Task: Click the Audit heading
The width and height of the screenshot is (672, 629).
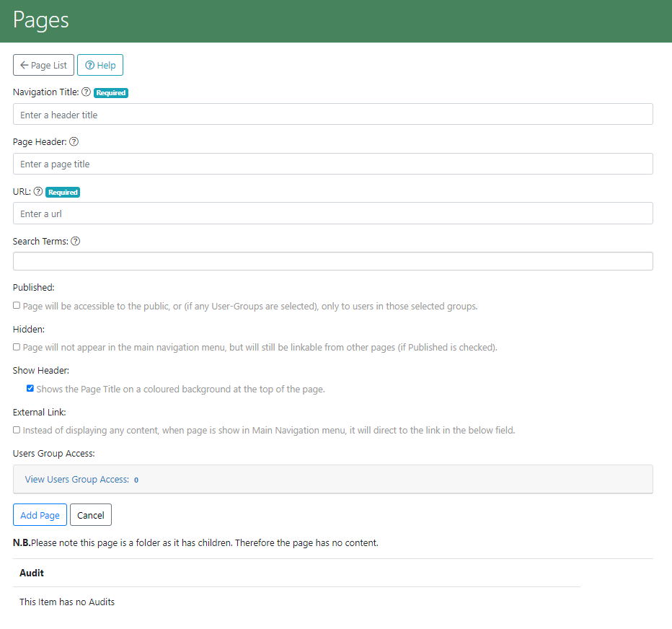Action: pyautogui.click(x=32, y=573)
